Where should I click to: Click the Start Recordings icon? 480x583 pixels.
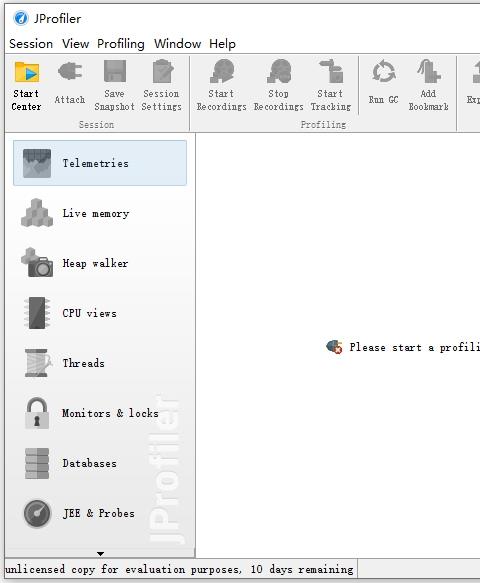tap(222, 71)
